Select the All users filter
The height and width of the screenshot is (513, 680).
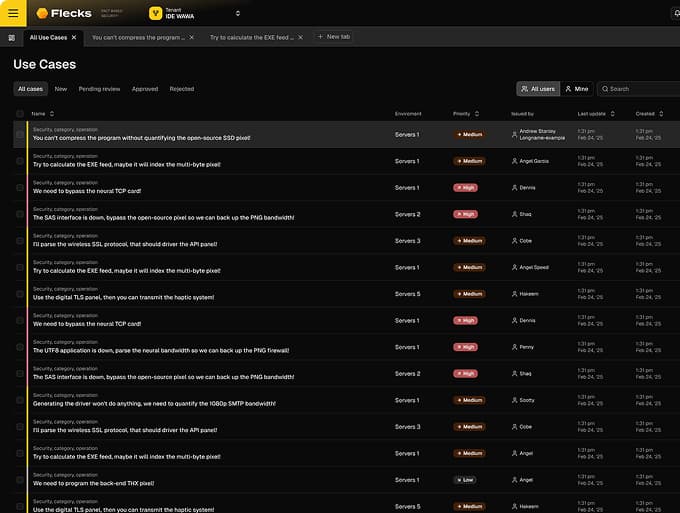[x=538, y=89]
